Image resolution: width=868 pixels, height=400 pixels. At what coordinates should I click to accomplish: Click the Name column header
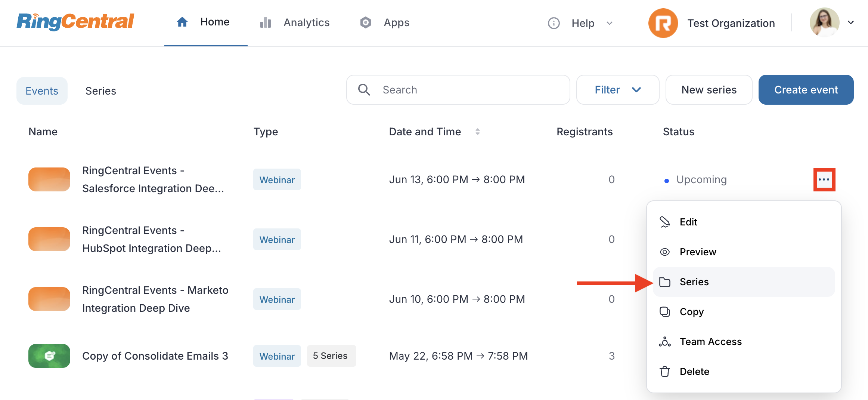[x=43, y=132]
